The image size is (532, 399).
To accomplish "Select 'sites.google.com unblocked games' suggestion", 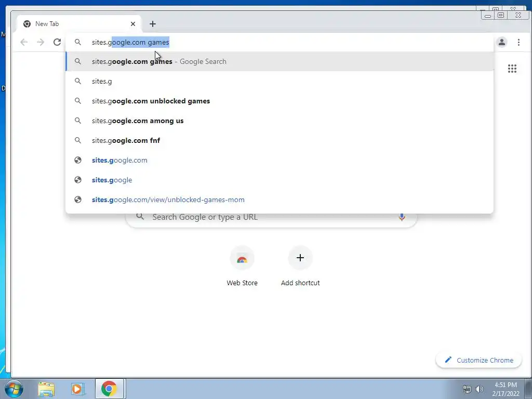I will 280,101.
